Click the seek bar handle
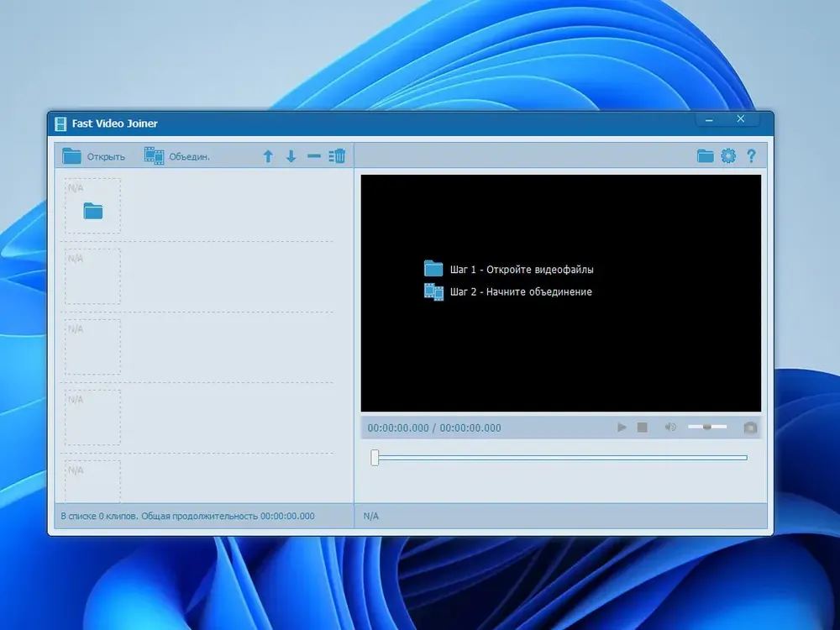This screenshot has width=840, height=630. pyautogui.click(x=375, y=458)
